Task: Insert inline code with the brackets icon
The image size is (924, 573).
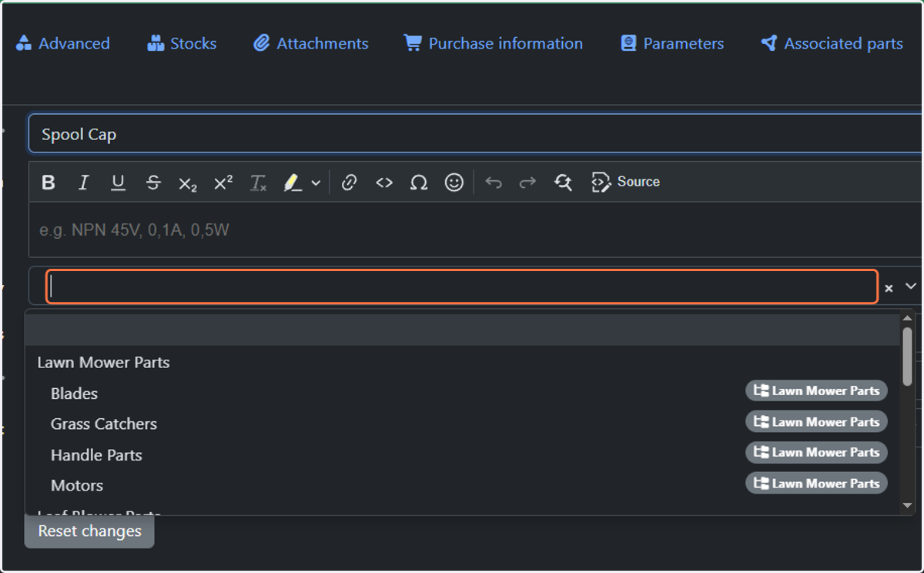Action: 384,183
